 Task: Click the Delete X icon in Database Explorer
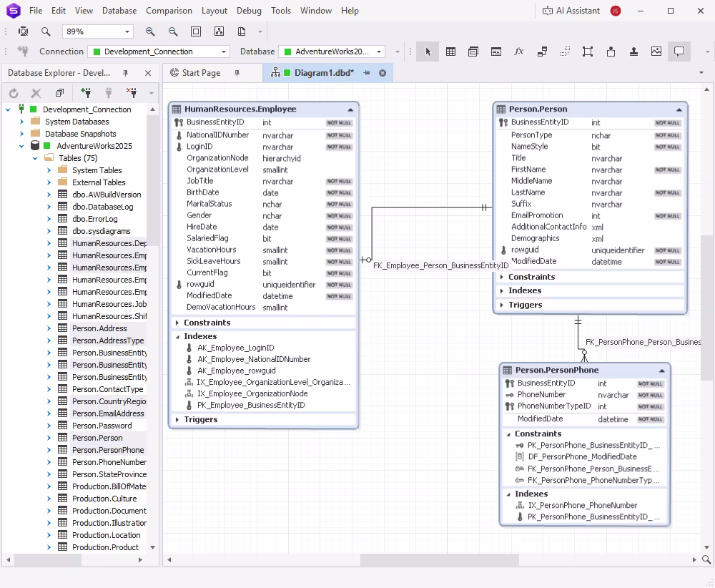(36, 93)
